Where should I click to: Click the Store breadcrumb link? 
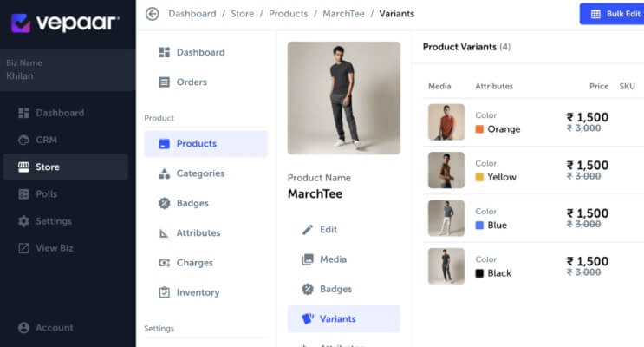(x=243, y=14)
